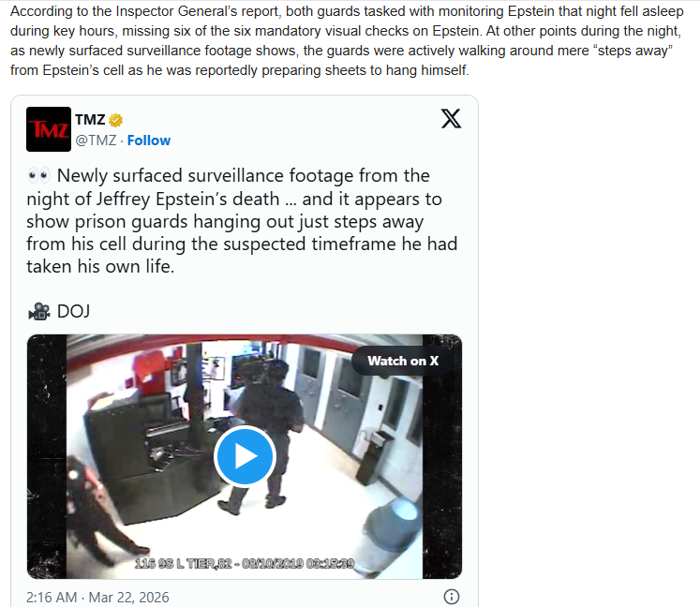Follow the TMZ account
700x607 pixels.
[x=149, y=141]
